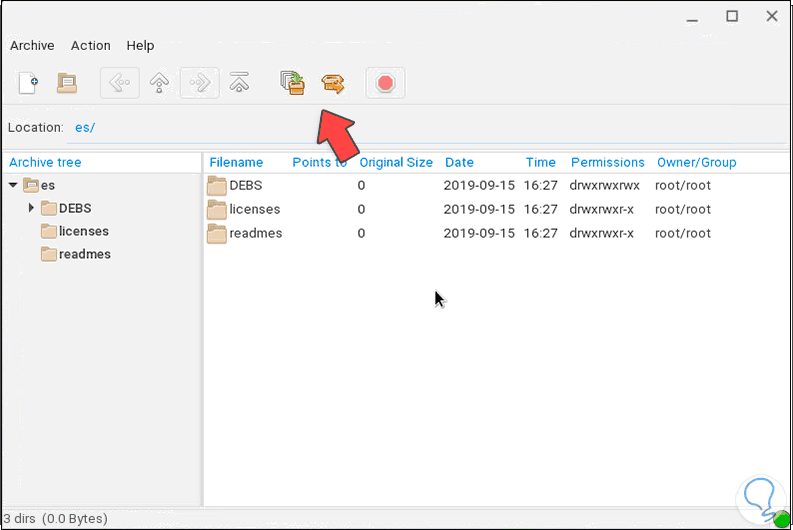Open the Help menu
793x530 pixels.
tap(140, 46)
